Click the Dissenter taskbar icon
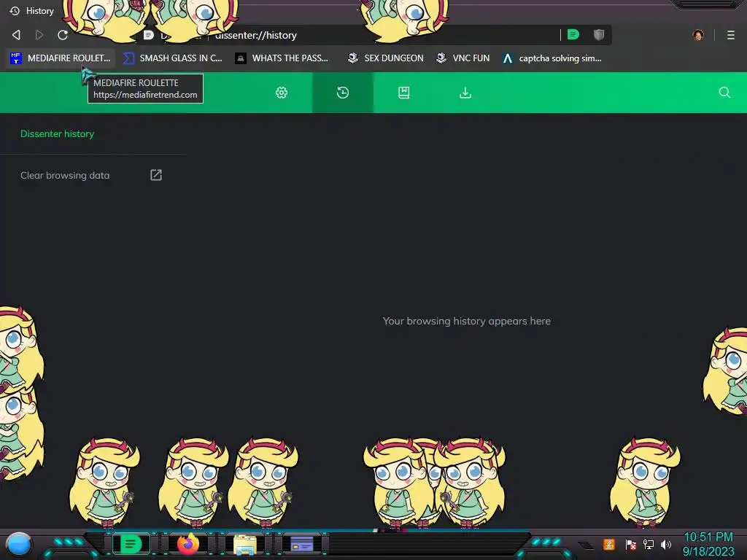Image resolution: width=747 pixels, height=560 pixels. [x=131, y=543]
